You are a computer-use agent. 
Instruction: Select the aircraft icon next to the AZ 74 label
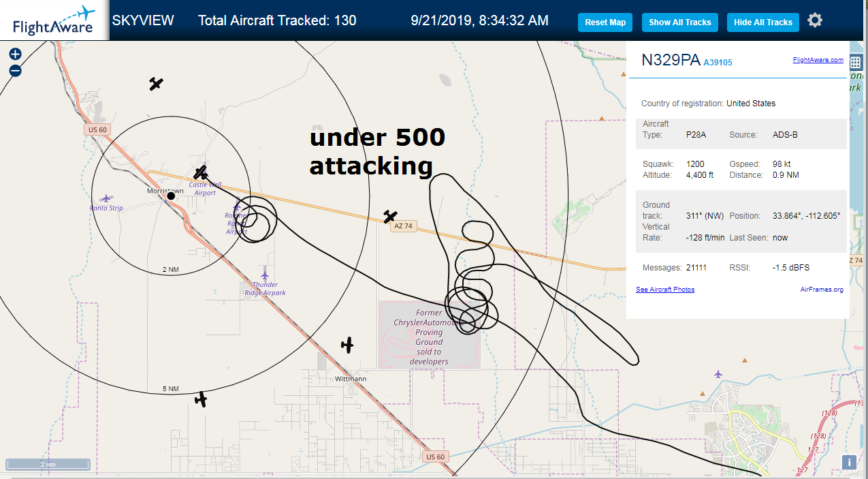[x=390, y=217]
